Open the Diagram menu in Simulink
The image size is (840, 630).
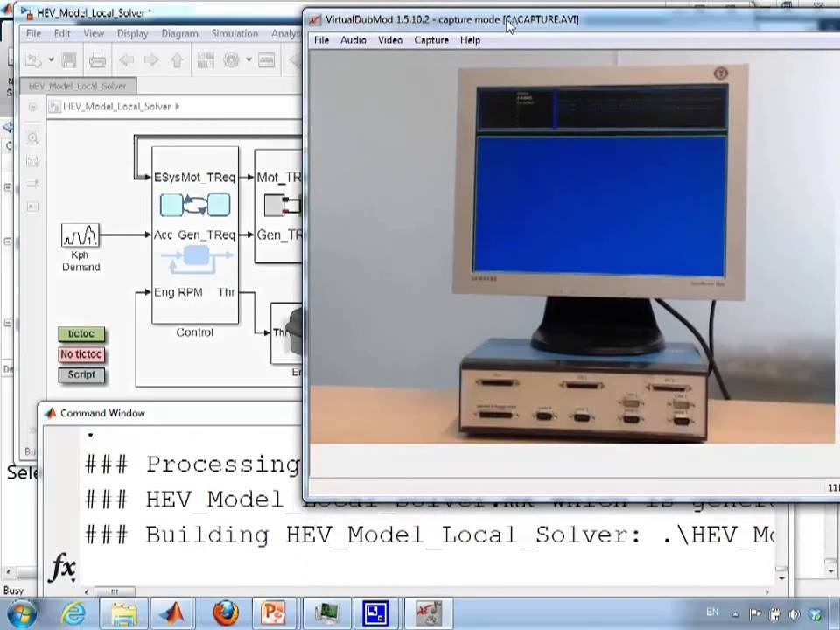coord(179,33)
